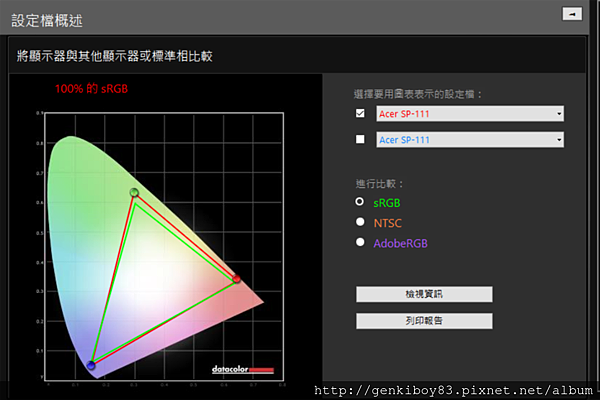Click the 設定檔概述 title text
The width and height of the screenshot is (600, 400).
coord(47,21)
